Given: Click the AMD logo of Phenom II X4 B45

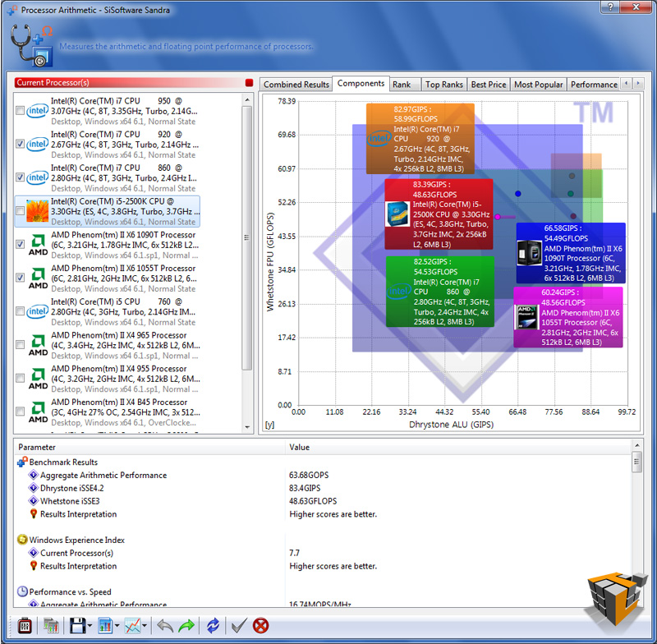Looking at the screenshot, I should pyautogui.click(x=38, y=412).
